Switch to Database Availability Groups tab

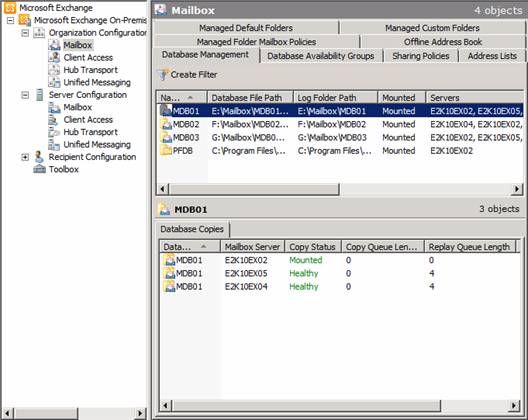(x=321, y=56)
